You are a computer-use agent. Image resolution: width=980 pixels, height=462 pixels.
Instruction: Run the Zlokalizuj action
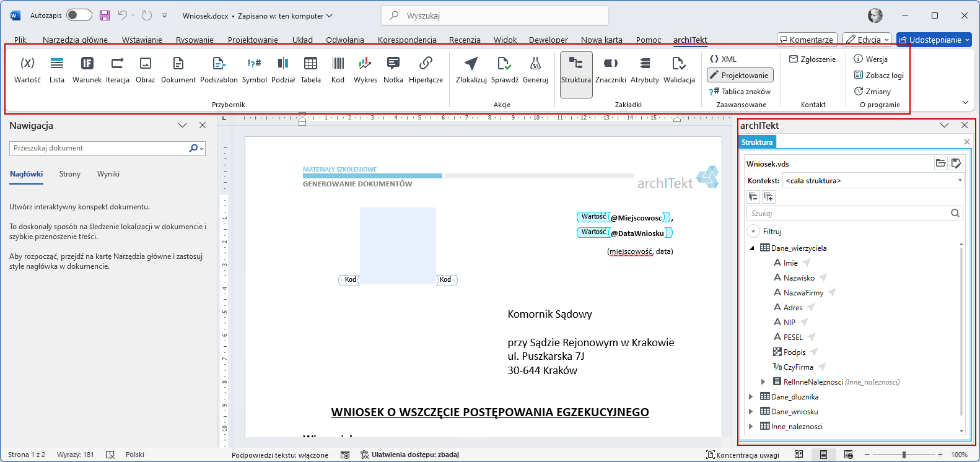click(x=471, y=69)
